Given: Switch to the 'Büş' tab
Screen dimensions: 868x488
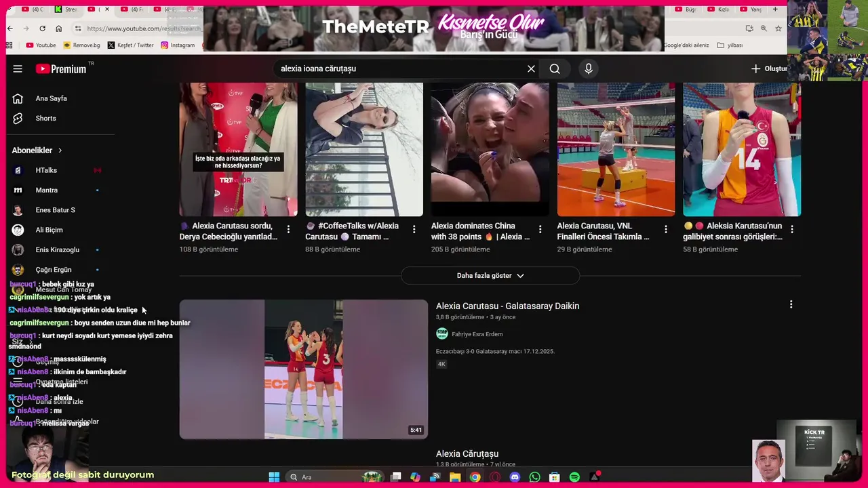Looking at the screenshot, I should (x=686, y=9).
